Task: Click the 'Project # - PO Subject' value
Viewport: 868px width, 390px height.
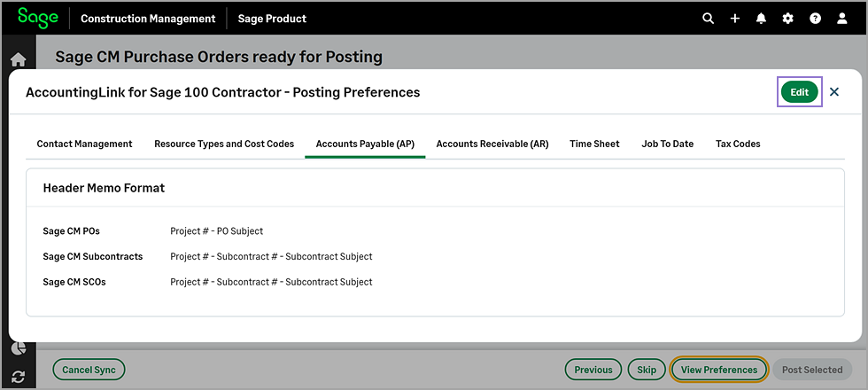Action: 216,231
